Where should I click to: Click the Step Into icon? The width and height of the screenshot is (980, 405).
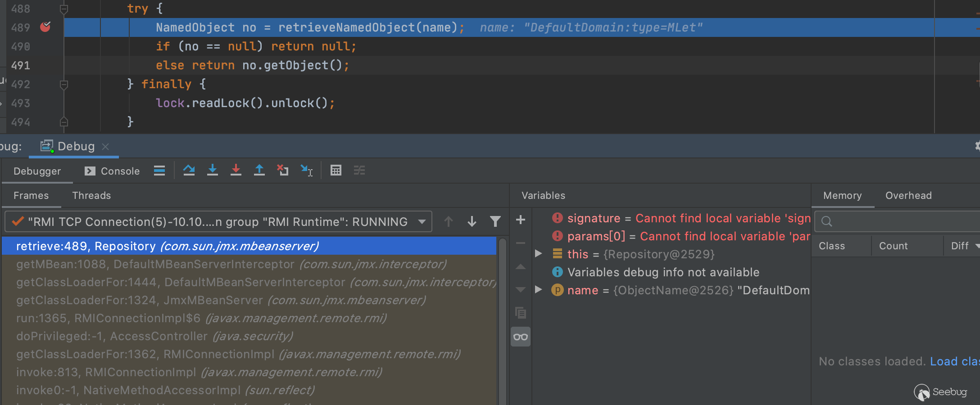pos(213,171)
